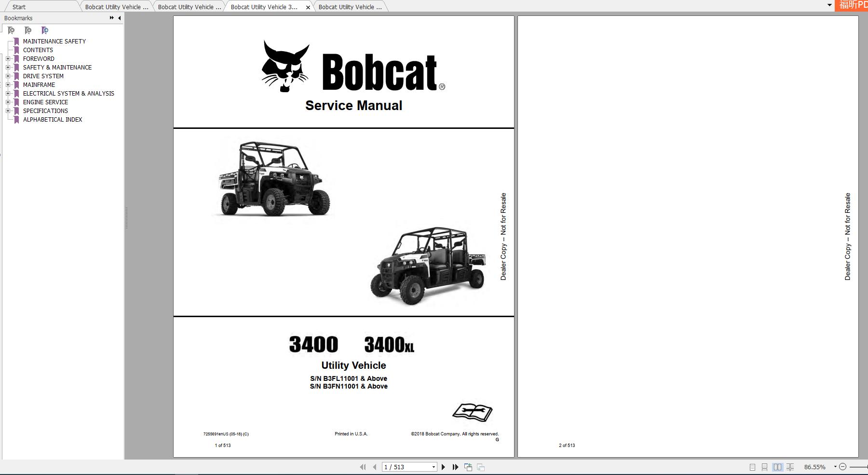Open the zoom percentage dropdown

pos(835,467)
